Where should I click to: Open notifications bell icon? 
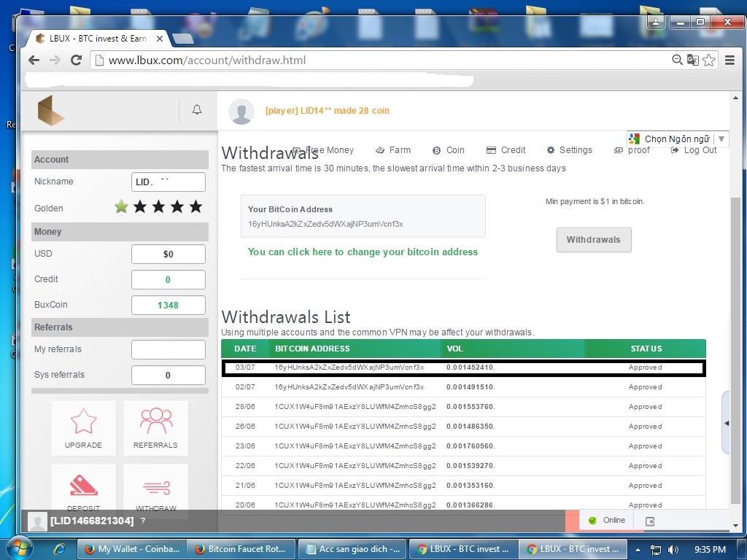pos(197,110)
